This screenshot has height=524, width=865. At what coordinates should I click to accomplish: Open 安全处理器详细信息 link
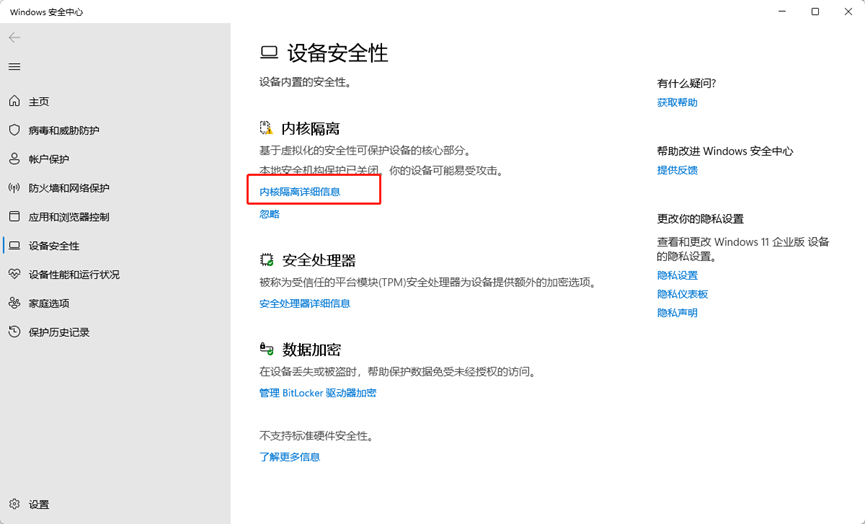[x=305, y=303]
